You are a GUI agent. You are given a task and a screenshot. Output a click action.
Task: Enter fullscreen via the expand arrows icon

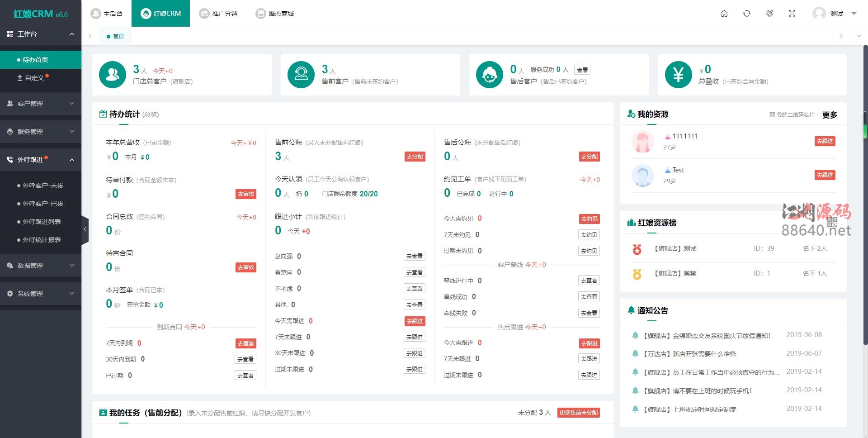(792, 14)
